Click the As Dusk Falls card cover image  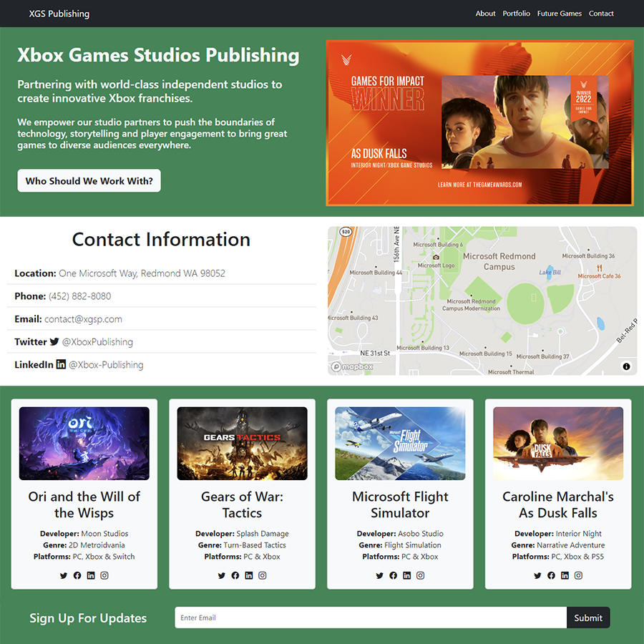[x=558, y=444]
